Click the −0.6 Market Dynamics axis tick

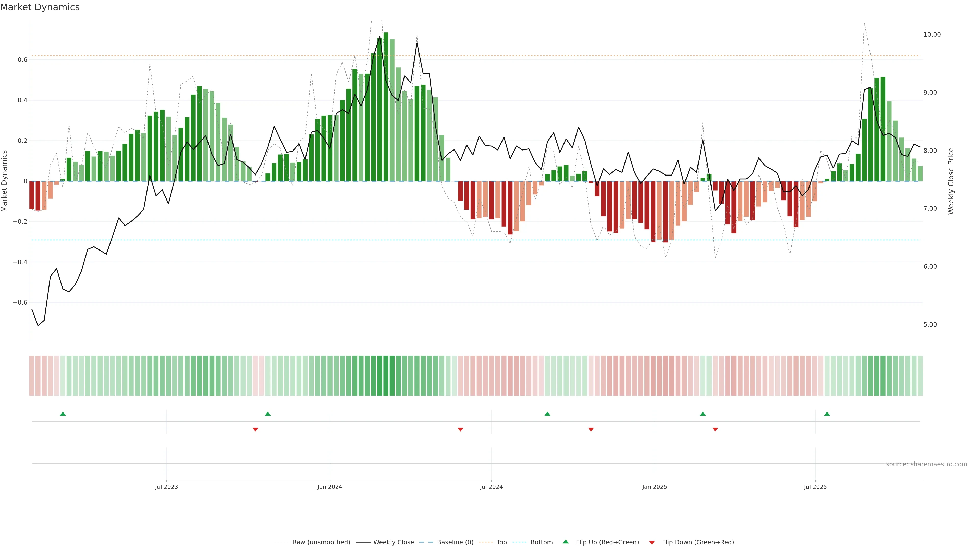point(20,303)
